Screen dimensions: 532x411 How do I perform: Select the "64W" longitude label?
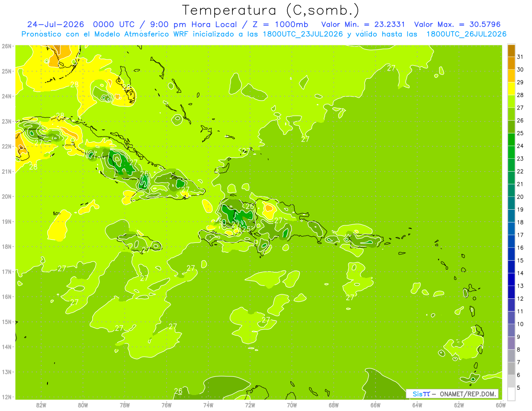417,404
